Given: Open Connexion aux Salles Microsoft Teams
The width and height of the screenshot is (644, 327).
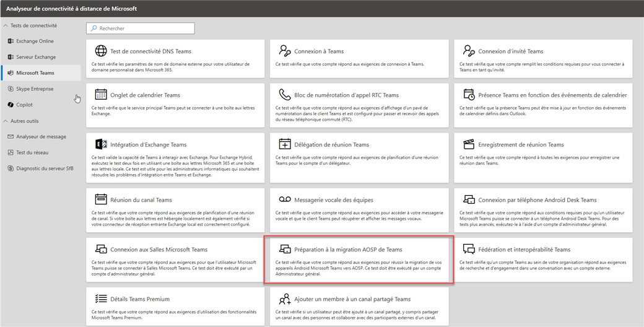Looking at the screenshot, I should 175,259.
